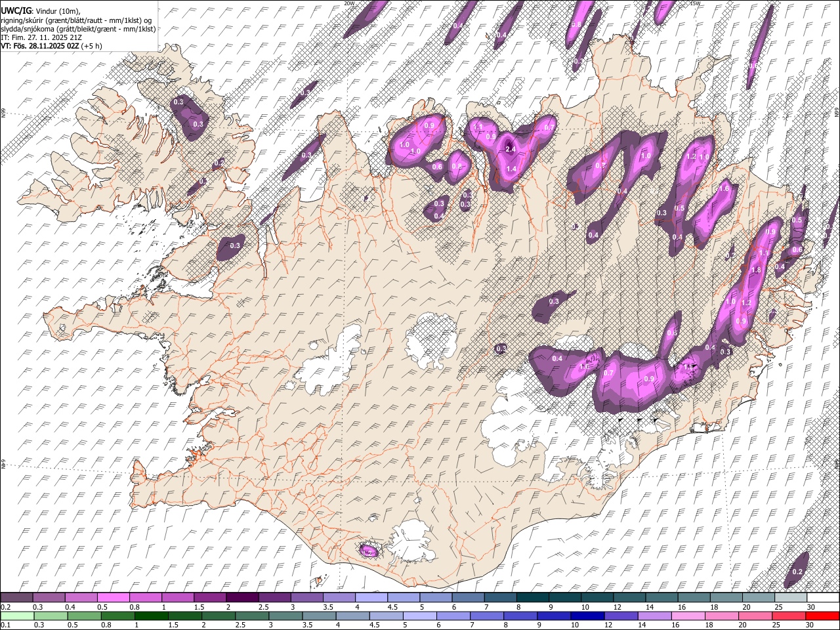Click the dark mauve 0.2 swatch in upper legend row
Screen dimensions: 840x630
pyautogui.click(x=17, y=597)
